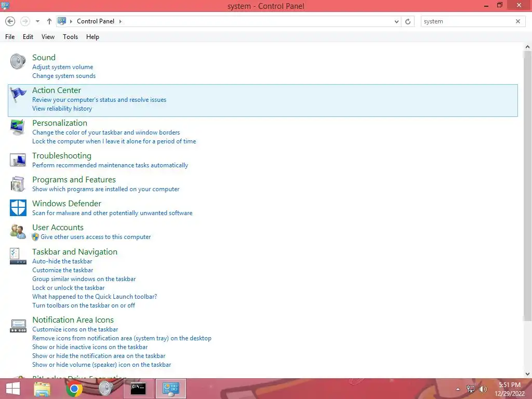Go back with the Back arrow
The height and width of the screenshot is (399, 532).
[10, 21]
